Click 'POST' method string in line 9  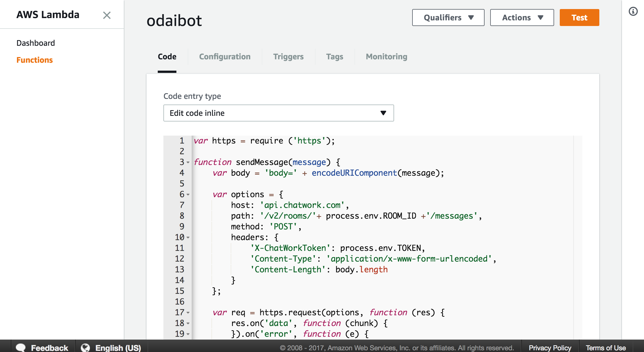click(283, 227)
